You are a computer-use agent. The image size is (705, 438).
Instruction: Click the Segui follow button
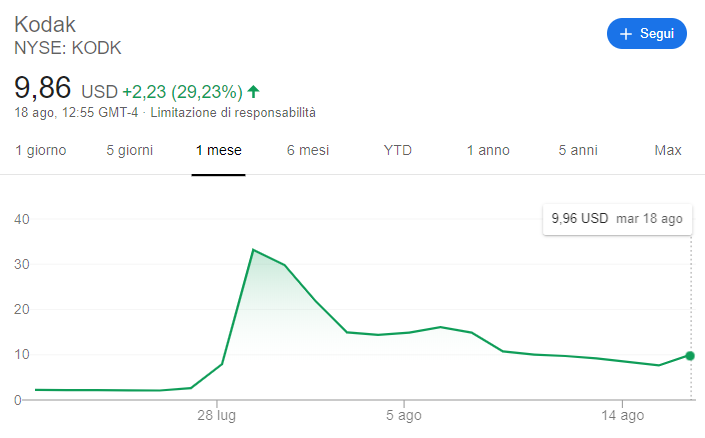tap(647, 34)
